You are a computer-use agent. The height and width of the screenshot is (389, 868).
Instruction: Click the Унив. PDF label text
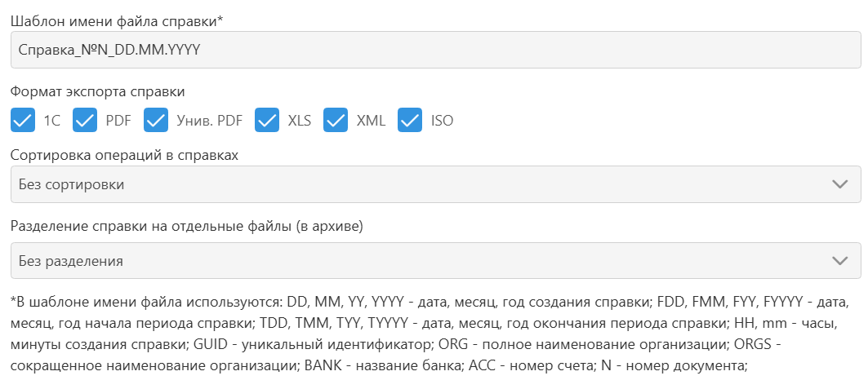tap(209, 121)
